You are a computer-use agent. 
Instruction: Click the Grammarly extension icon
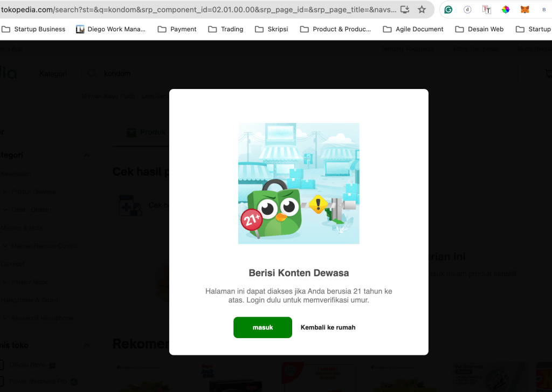click(448, 10)
